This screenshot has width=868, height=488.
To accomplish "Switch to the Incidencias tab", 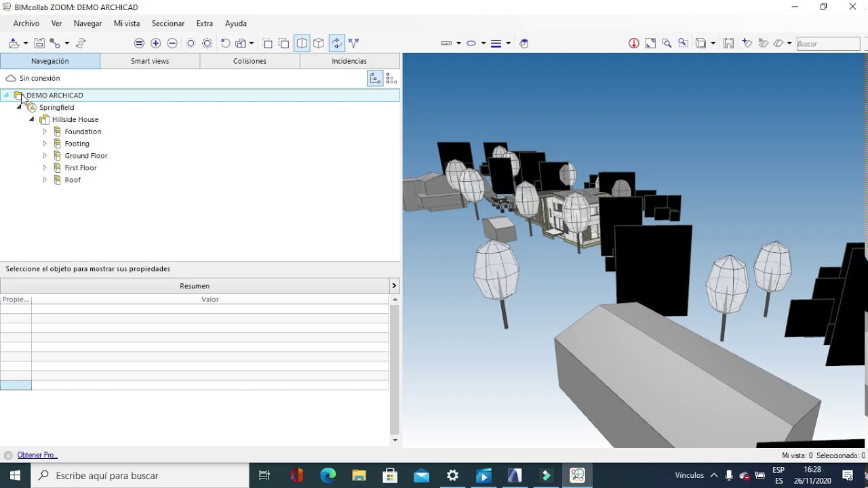I will pyautogui.click(x=349, y=61).
